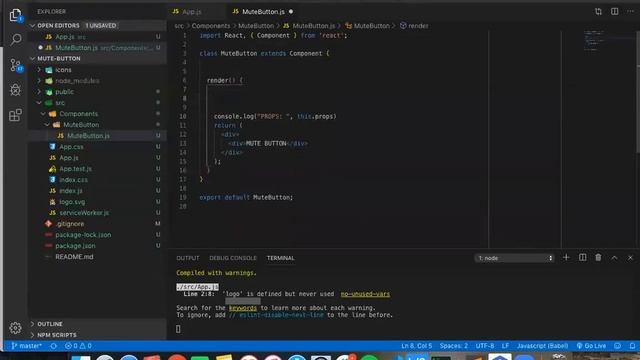
Task: Switch to the OUTPUT panel tab
Action: 188,258
